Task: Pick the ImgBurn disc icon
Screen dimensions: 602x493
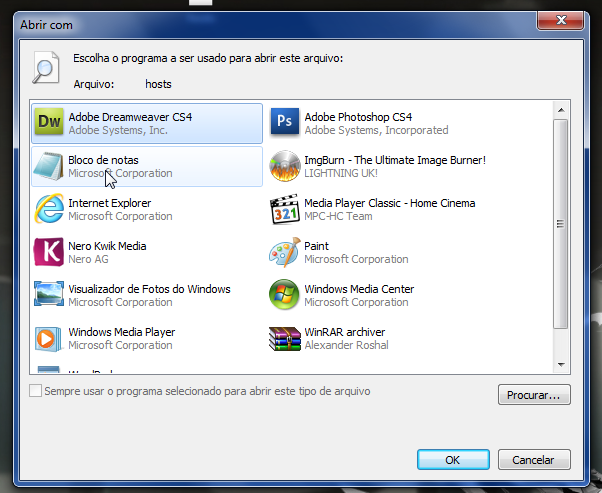Action: pos(285,166)
